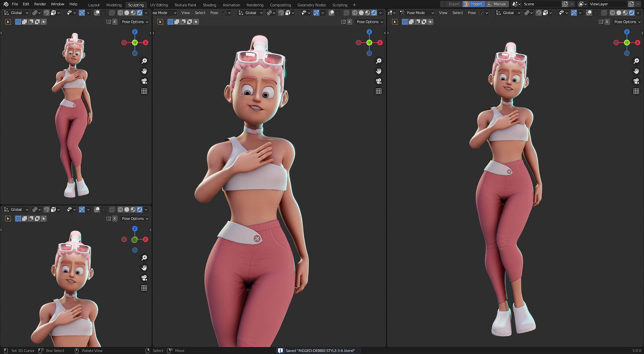
Task: Click the camera view icon in the center viewport
Action: coord(378,81)
